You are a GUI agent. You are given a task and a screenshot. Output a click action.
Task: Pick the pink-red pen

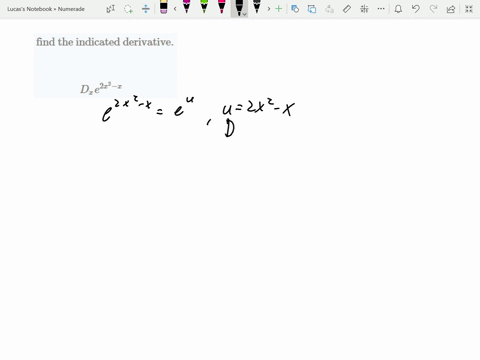pyautogui.click(x=222, y=7)
